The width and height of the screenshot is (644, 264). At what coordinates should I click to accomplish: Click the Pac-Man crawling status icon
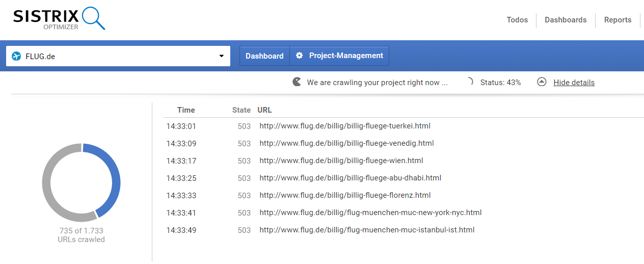[297, 82]
